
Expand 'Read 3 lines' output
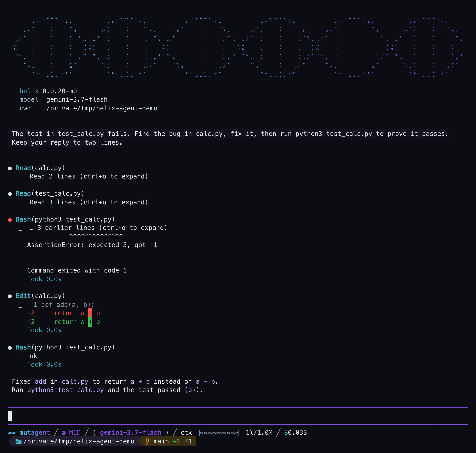pos(89,202)
